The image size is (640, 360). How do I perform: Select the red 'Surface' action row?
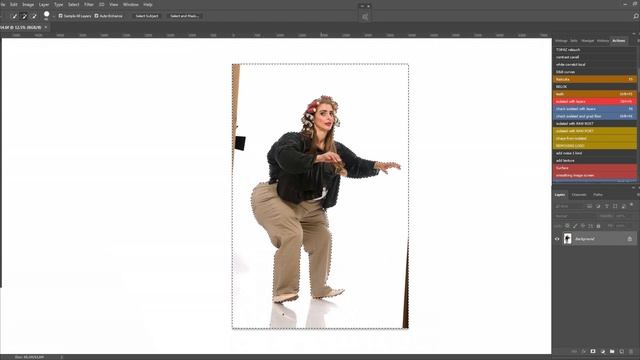(x=595, y=168)
